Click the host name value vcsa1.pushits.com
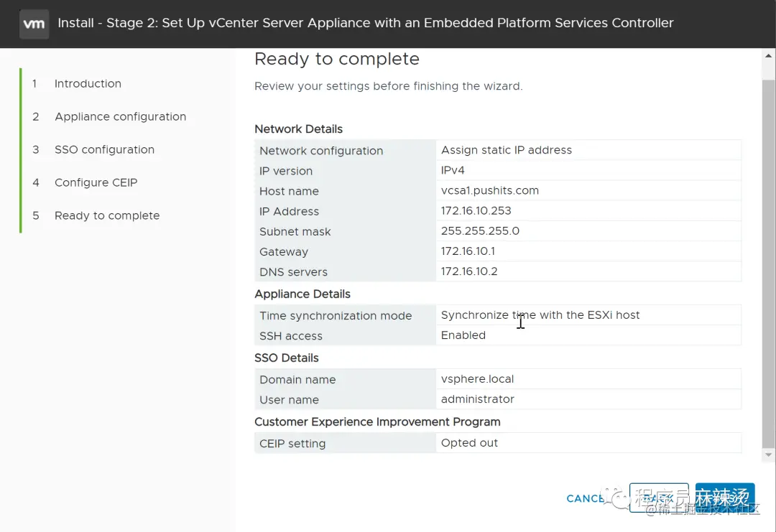The image size is (776, 532). coord(490,190)
